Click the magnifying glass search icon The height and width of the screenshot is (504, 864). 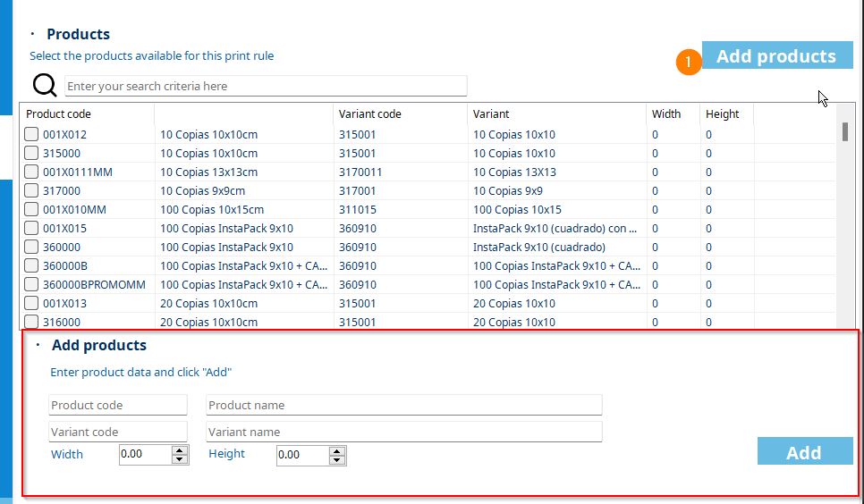coord(45,85)
